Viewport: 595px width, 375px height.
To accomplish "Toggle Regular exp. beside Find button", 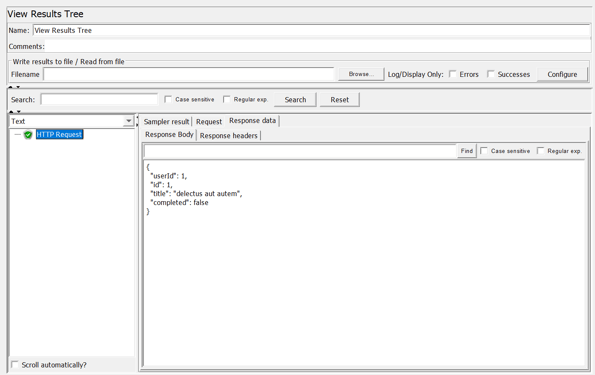I will tap(540, 151).
